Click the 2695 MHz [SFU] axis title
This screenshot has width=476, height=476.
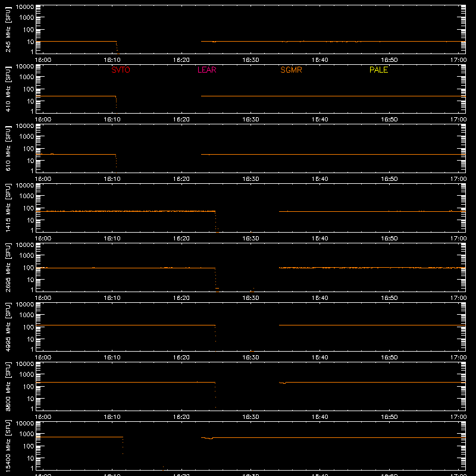[8, 268]
